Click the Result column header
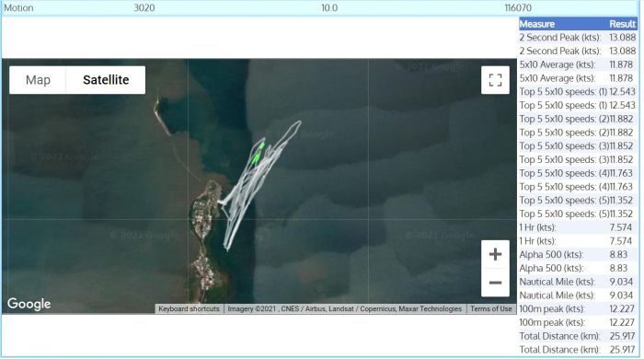The image size is (644, 359). pos(622,24)
